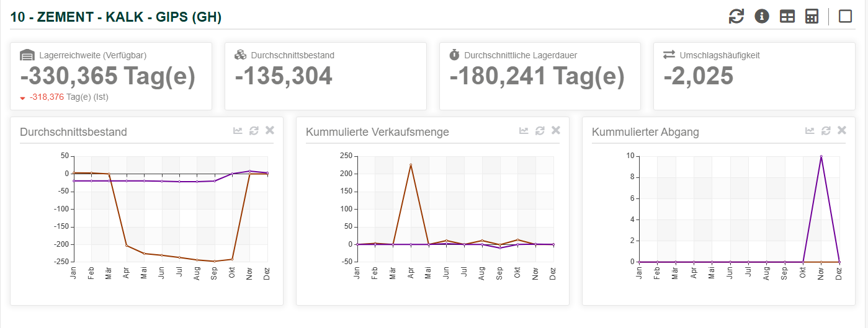Click the Durchschnittliche Lagerdauer KPI card
The height and width of the screenshot is (328, 868).
(x=539, y=76)
